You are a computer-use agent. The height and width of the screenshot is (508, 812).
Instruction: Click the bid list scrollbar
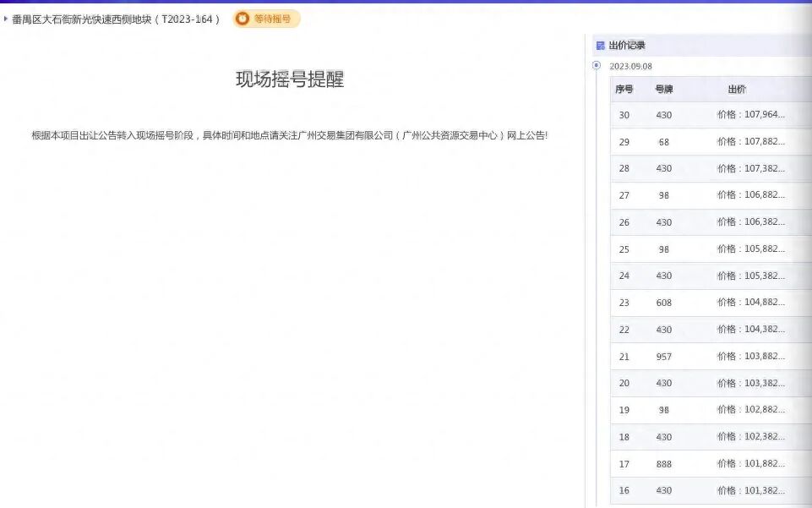coord(809,254)
